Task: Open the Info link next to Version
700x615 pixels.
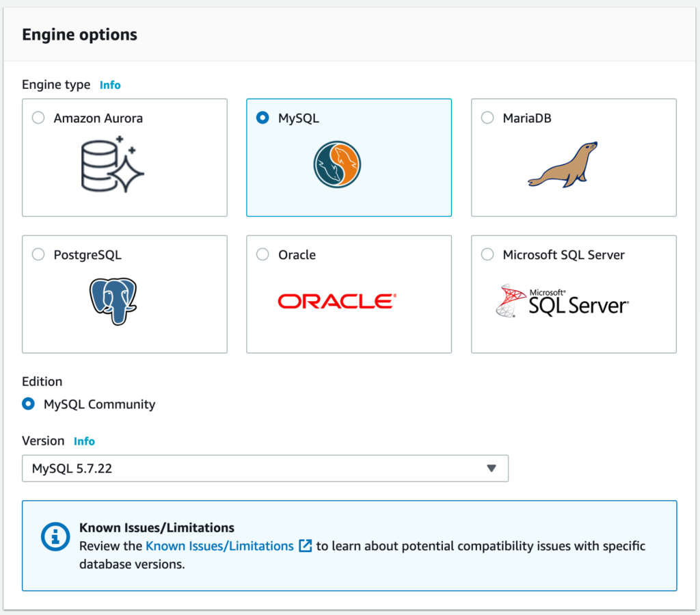Action: coord(84,441)
